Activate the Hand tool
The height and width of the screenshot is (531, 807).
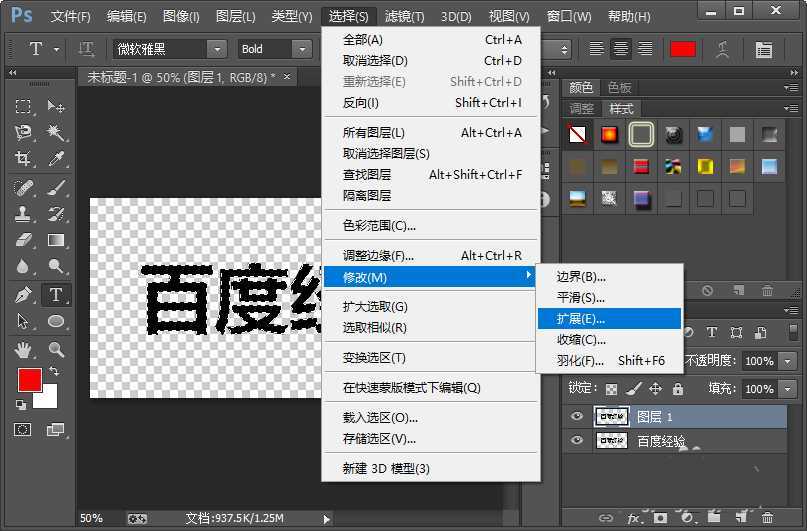click(x=24, y=349)
